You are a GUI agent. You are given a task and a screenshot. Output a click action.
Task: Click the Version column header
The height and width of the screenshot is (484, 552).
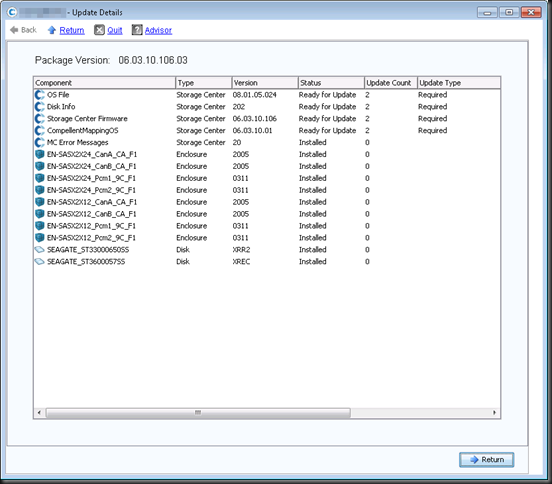(x=265, y=83)
